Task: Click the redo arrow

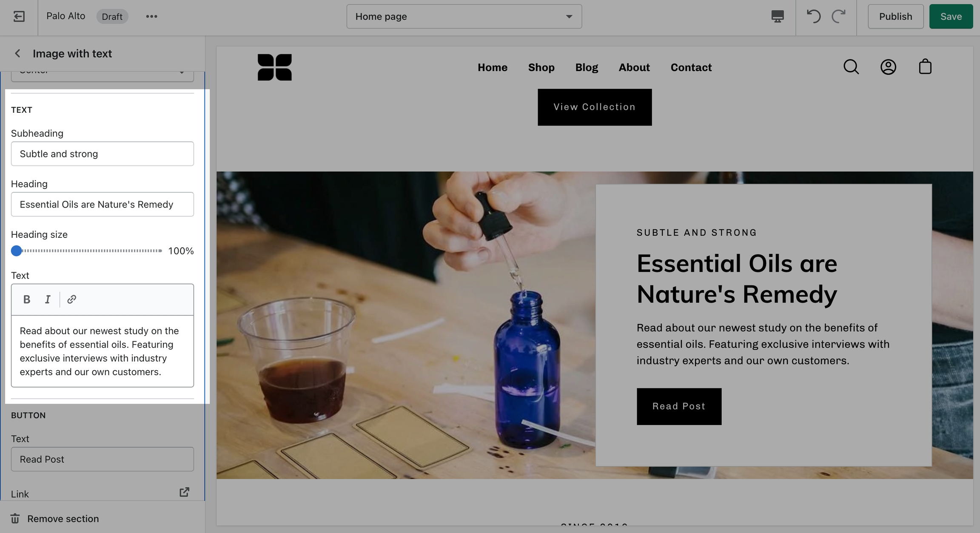Action: click(838, 17)
